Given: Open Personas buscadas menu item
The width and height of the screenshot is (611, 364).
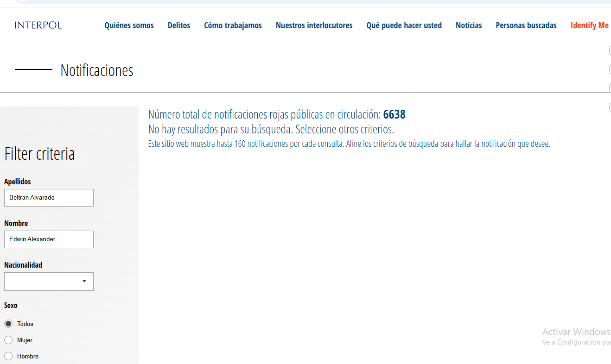Looking at the screenshot, I should [526, 25].
